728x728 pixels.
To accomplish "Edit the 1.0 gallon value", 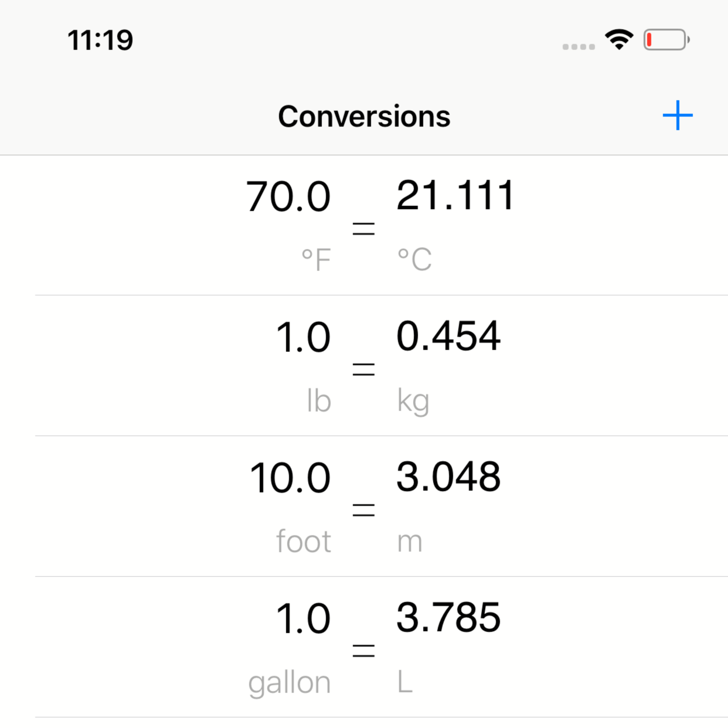I will point(303,619).
